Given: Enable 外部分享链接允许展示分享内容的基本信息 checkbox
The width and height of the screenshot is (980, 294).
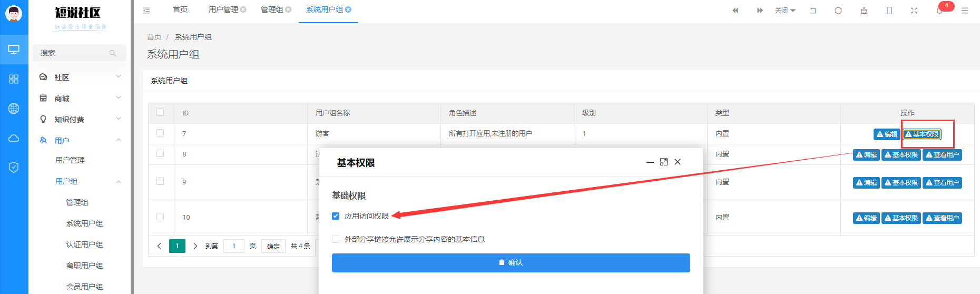Looking at the screenshot, I should pos(336,239).
